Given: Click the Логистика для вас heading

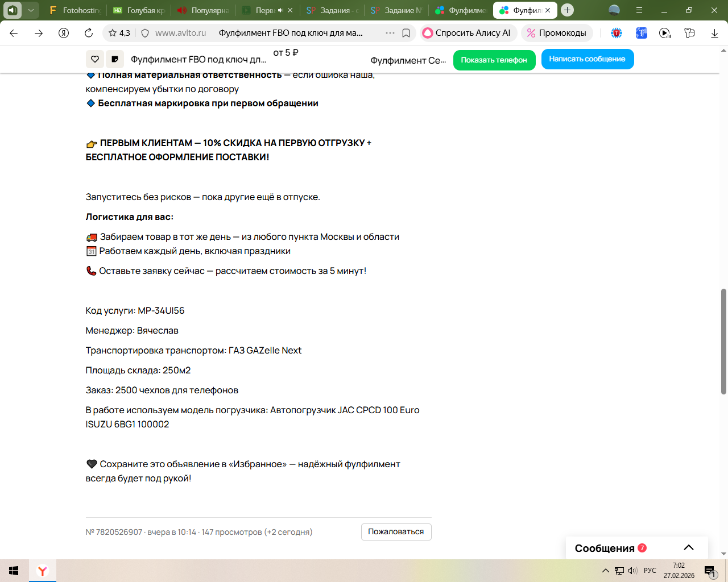Looking at the screenshot, I should (x=130, y=217).
